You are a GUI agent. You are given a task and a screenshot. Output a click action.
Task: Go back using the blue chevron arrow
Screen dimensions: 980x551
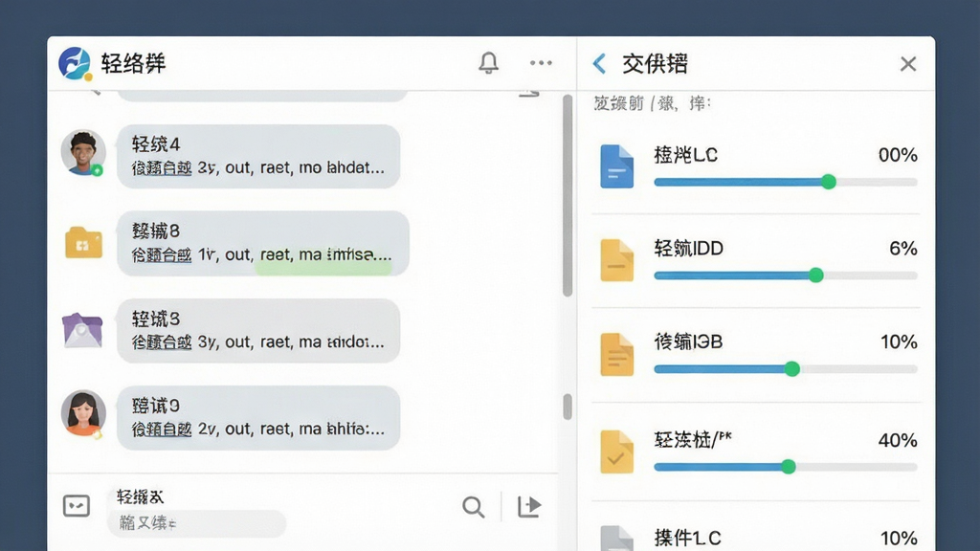point(599,63)
